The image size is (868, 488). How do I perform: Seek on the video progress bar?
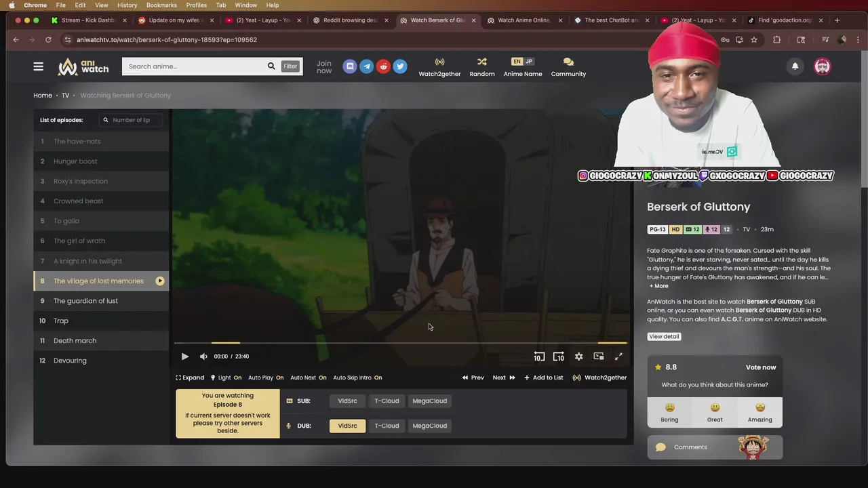pyautogui.click(x=401, y=343)
